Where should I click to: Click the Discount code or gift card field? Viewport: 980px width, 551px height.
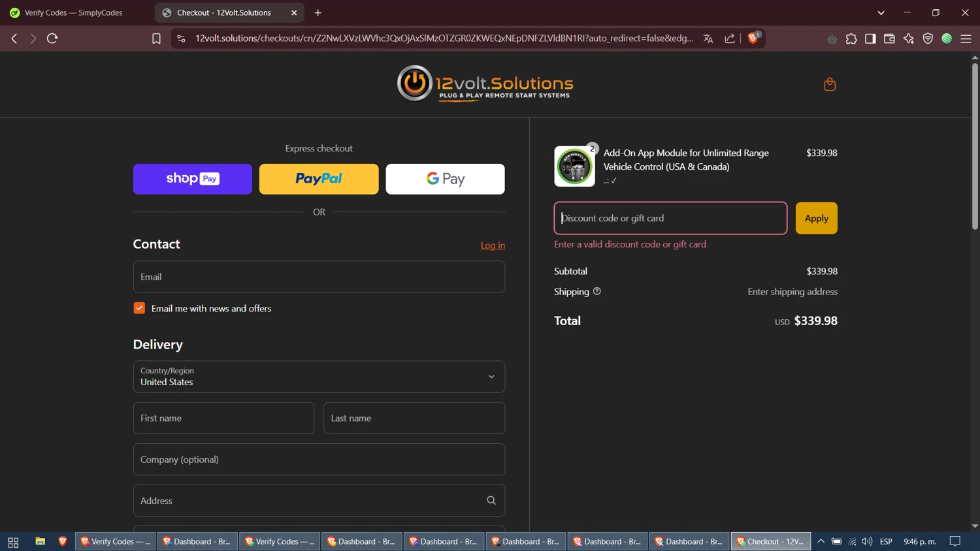[670, 218]
